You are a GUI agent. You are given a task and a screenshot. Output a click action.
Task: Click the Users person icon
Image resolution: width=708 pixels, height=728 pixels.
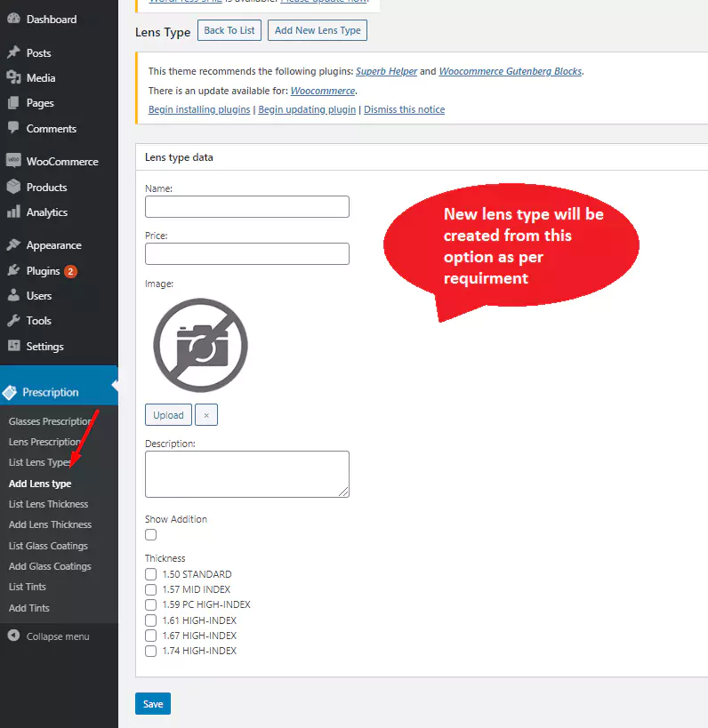pos(14,295)
